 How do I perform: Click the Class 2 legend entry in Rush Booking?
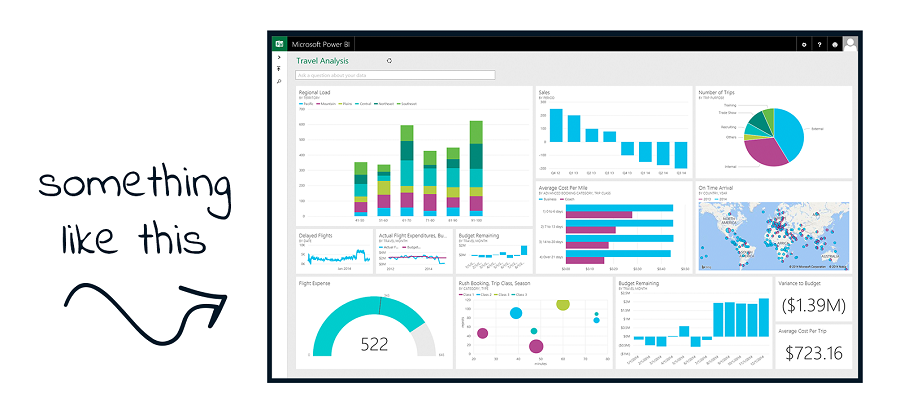(484, 294)
